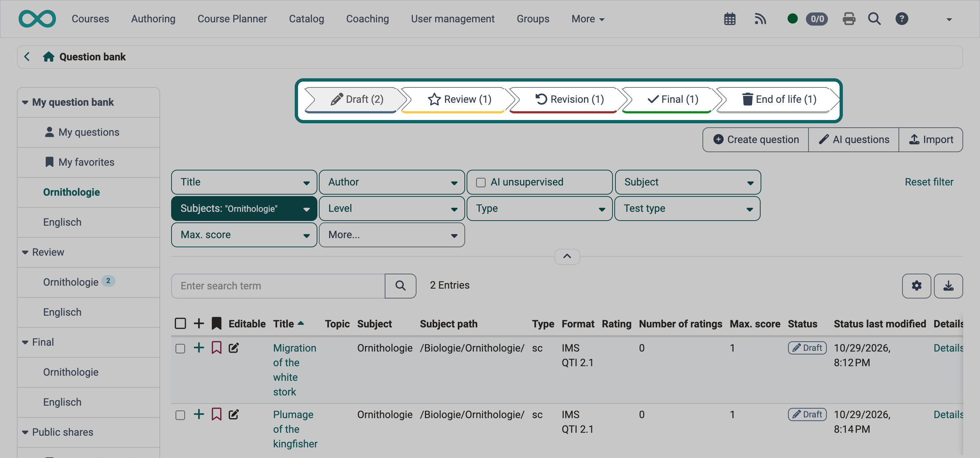The height and width of the screenshot is (458, 980).
Task: Open the RSS subscriptions feed icon
Action: coord(760,19)
